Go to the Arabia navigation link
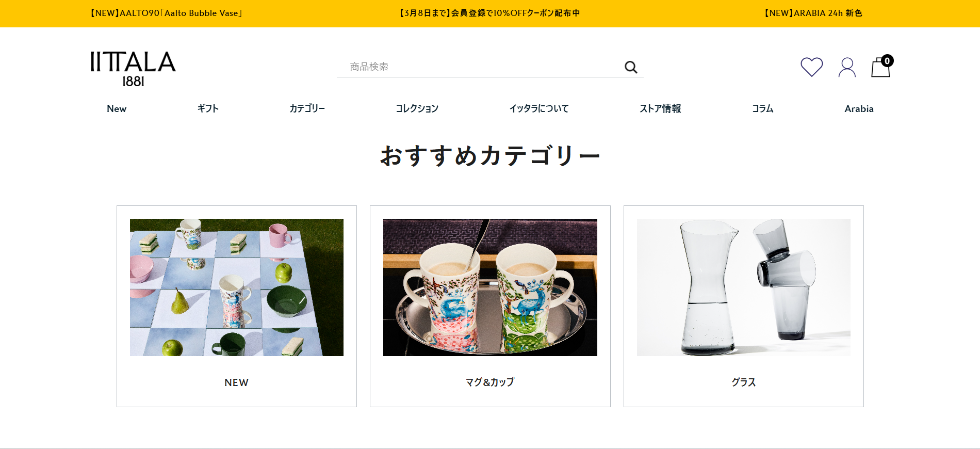Screen dimensions: 980x449 [x=859, y=108]
